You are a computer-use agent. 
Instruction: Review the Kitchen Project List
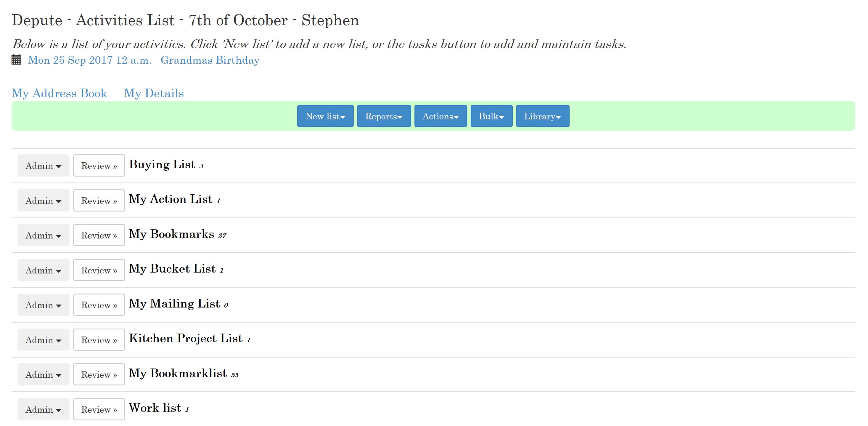[99, 340]
